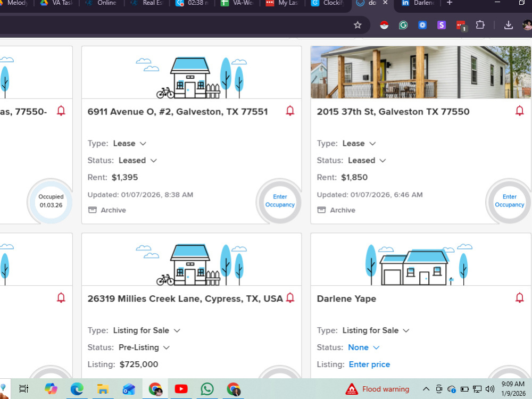The image size is (532, 399).
Task: Click Enter Occupancy for 2015 37th St
Action: (x=509, y=201)
